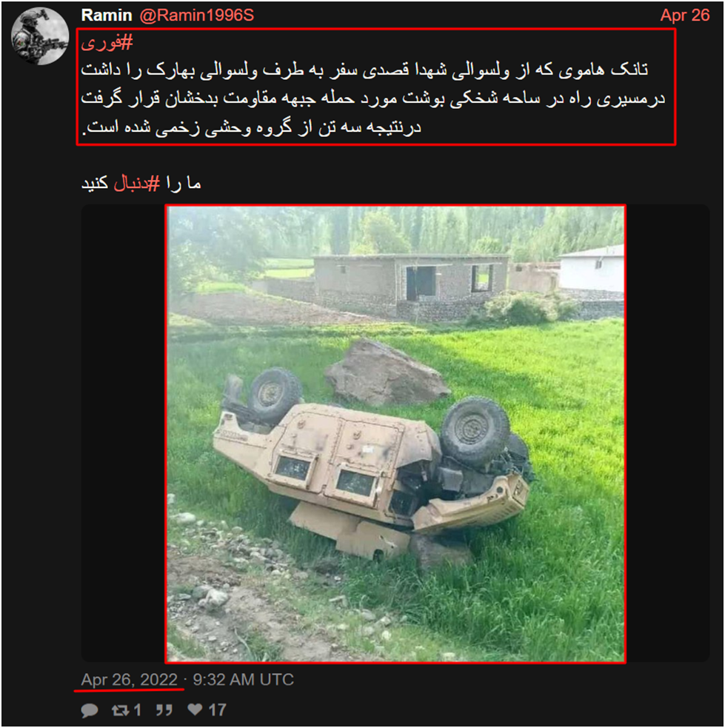
Task: Click the white-walled house in the photo
Action: [592, 270]
